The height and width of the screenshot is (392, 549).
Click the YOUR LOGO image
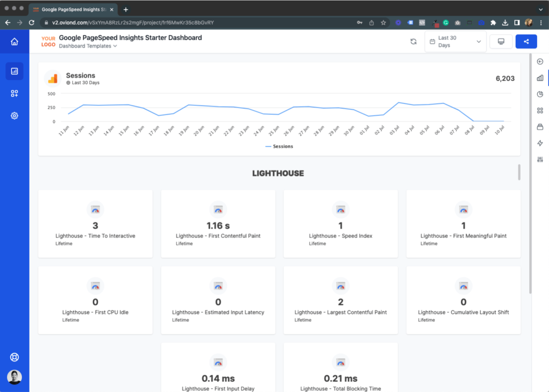coord(48,42)
